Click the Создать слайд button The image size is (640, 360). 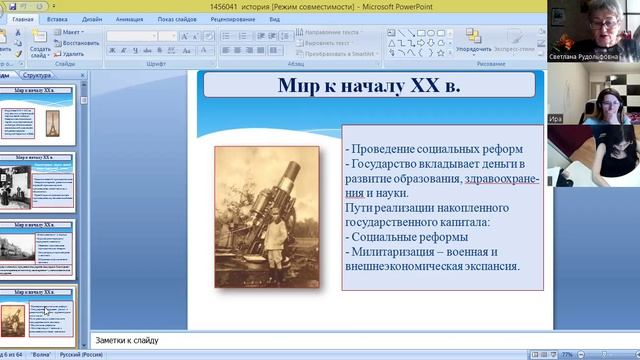40,44
